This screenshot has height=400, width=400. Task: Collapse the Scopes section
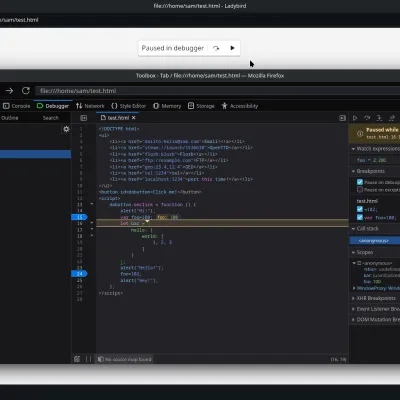point(375,252)
